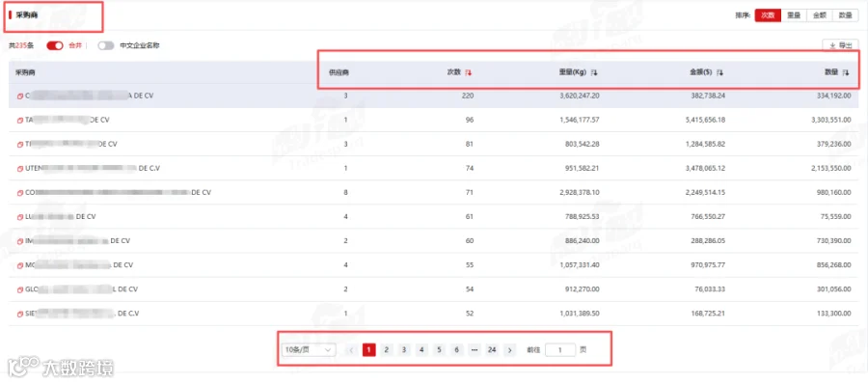The height and width of the screenshot is (384, 868).
Task: Click the 共235条 record count
Action: [21, 46]
